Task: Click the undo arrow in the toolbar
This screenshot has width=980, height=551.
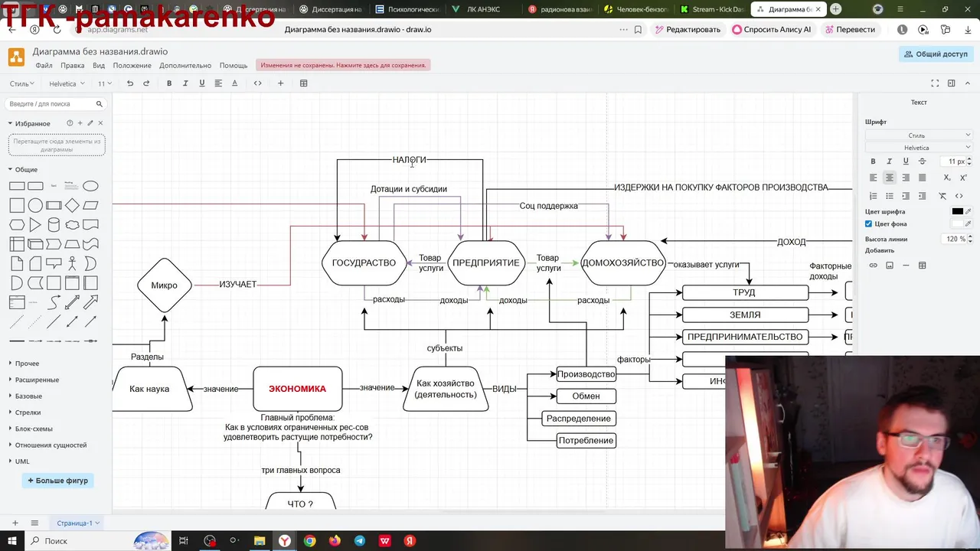Action: tap(130, 83)
